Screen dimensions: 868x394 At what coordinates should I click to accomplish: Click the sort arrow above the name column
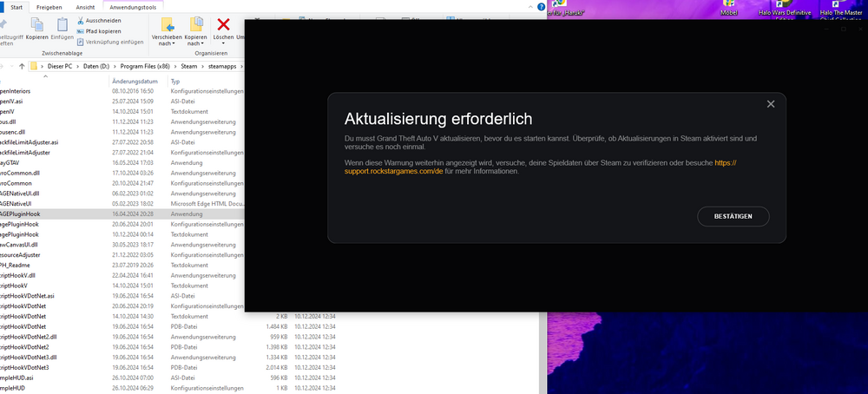[x=45, y=77]
